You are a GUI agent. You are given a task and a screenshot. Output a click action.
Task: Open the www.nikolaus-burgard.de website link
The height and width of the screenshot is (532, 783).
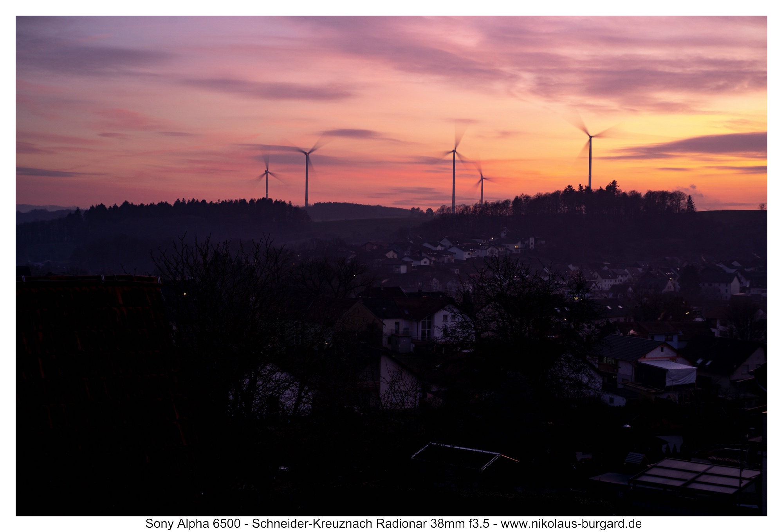[x=571, y=523]
